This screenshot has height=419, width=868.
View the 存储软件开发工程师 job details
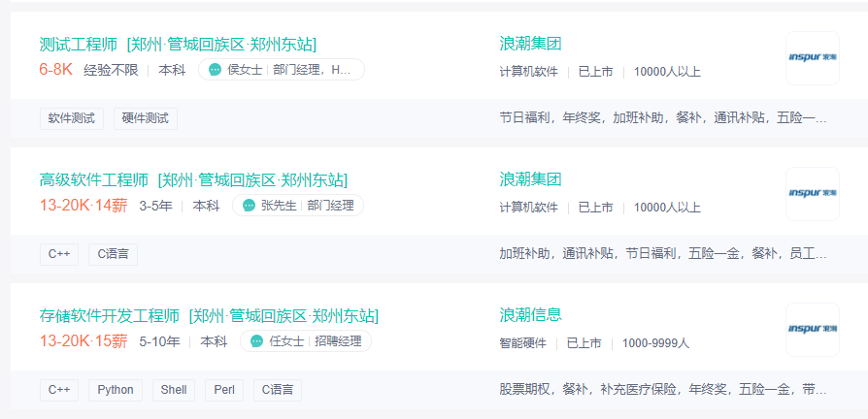click(x=110, y=315)
